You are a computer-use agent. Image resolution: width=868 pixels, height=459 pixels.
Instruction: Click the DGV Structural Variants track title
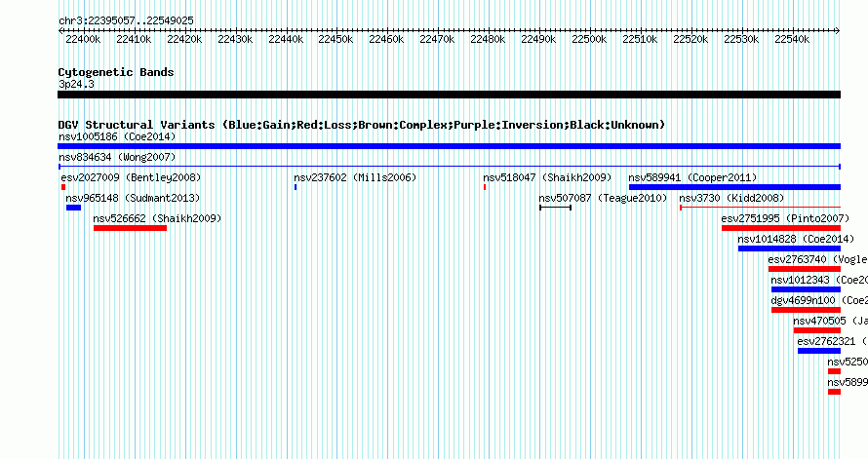click(x=362, y=125)
